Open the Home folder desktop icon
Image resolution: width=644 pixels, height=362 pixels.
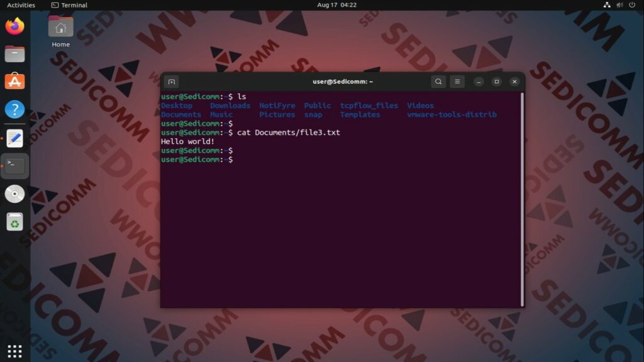coord(61,32)
